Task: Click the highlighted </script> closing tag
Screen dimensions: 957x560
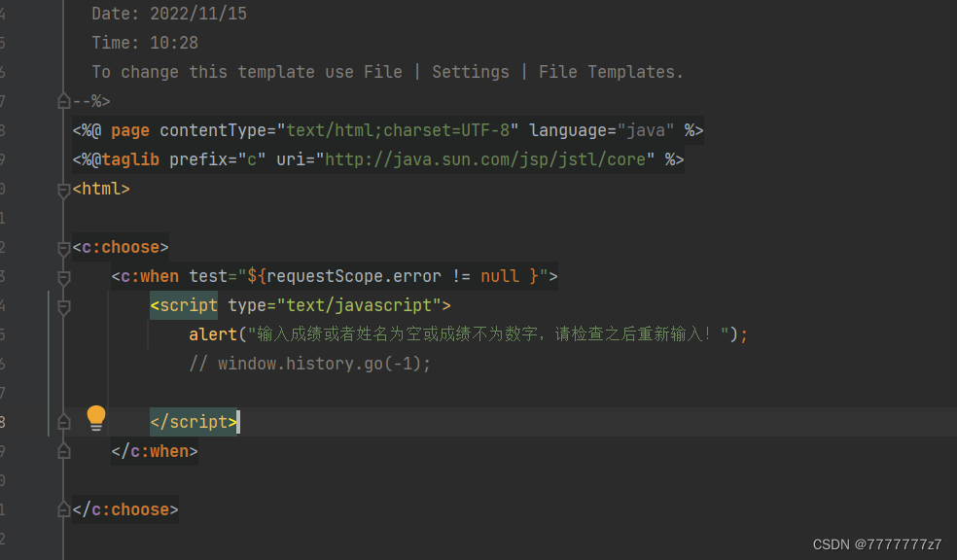Action: (194, 422)
